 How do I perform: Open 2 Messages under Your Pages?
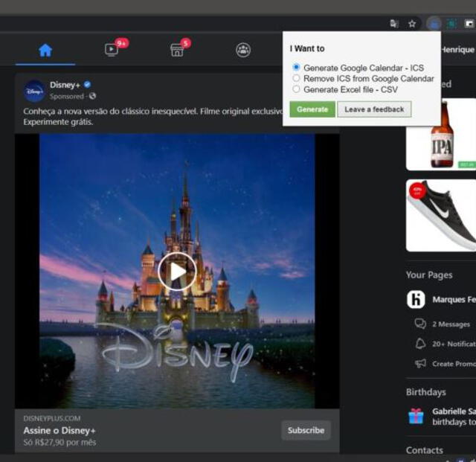tap(451, 324)
